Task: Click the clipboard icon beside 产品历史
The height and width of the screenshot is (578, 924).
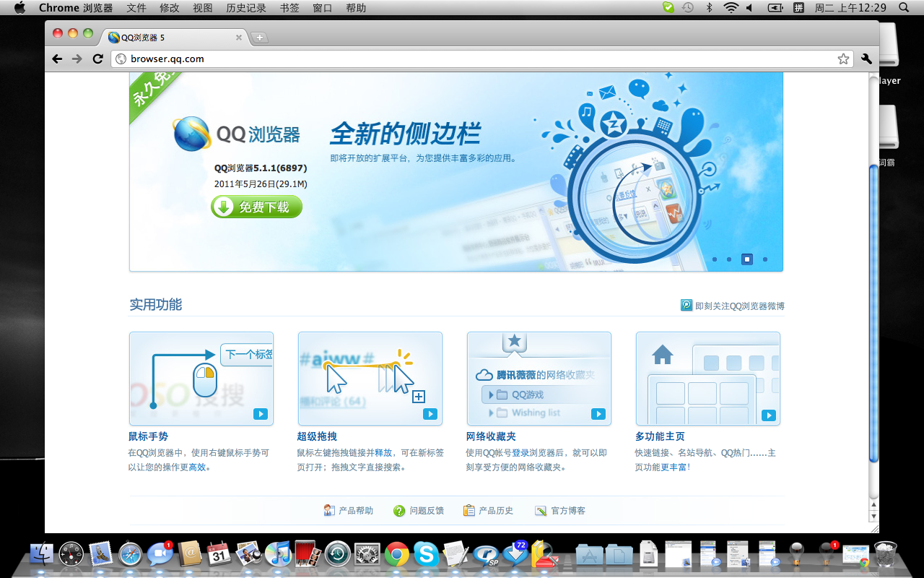Action: tap(469, 511)
